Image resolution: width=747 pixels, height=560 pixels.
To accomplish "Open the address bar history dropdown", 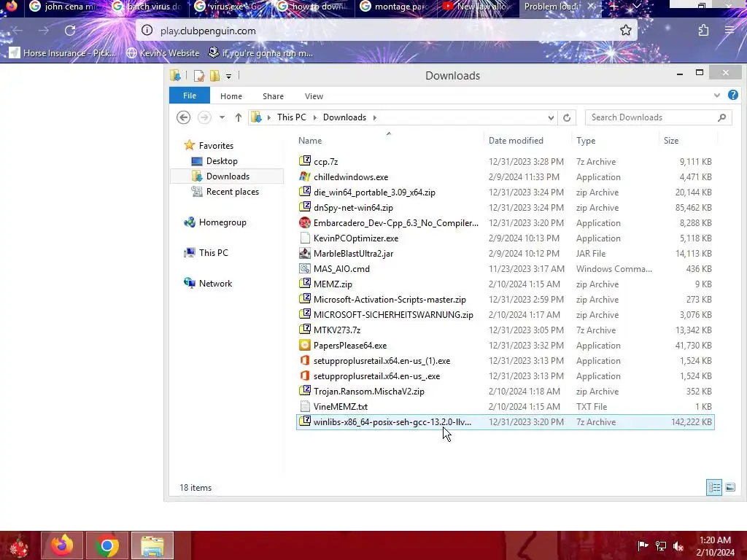I will [551, 117].
